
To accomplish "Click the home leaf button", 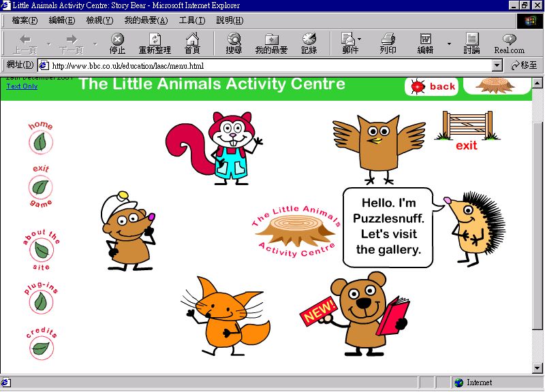I will click(41, 142).
